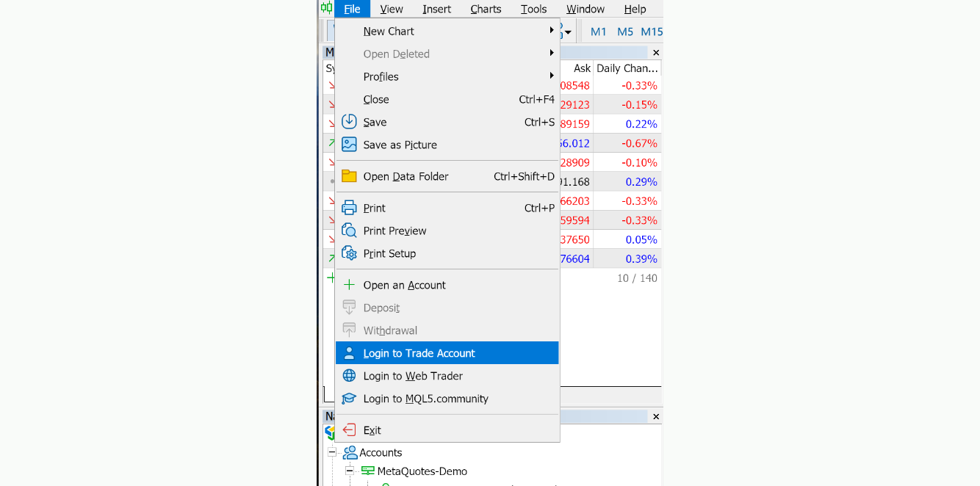This screenshot has width=980, height=486.
Task: Expand the New Chart submenu arrow
Action: coord(551,31)
